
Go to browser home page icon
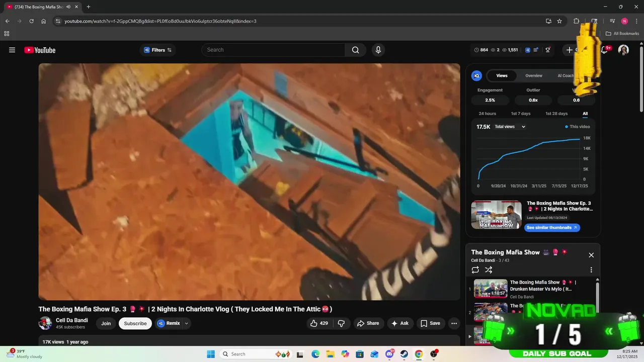pyautogui.click(x=44, y=21)
